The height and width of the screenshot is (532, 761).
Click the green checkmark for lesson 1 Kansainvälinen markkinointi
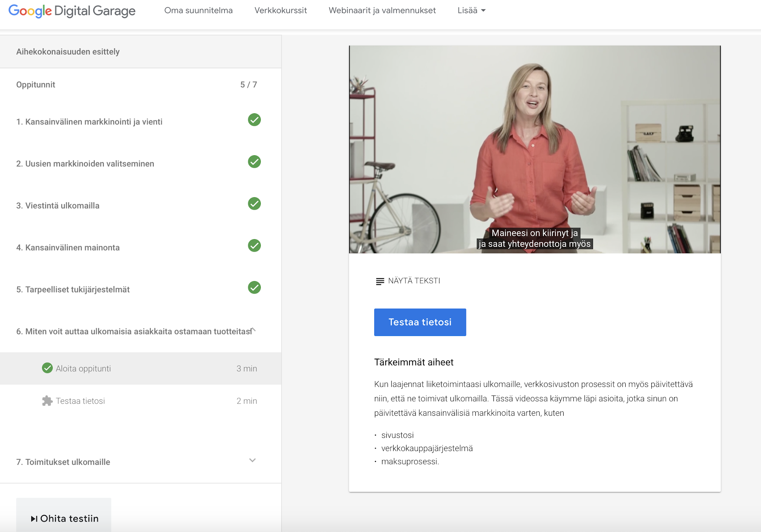(254, 120)
